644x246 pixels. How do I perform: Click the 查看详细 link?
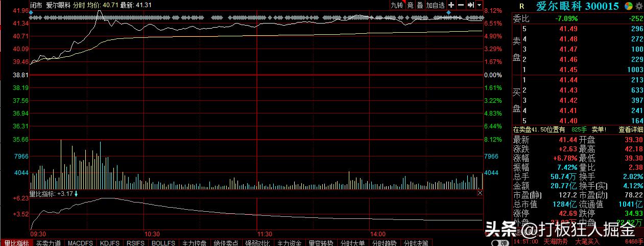click(631, 130)
